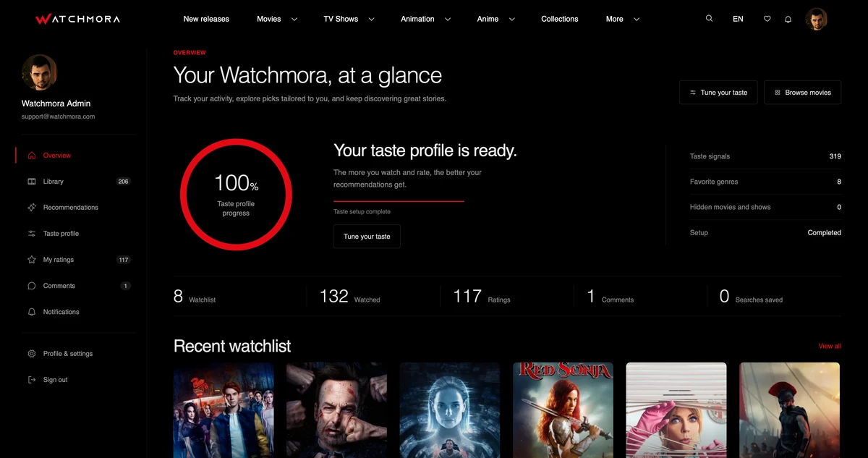Click the red taste setup progress bar
The height and width of the screenshot is (458, 868).
pyautogui.click(x=399, y=201)
